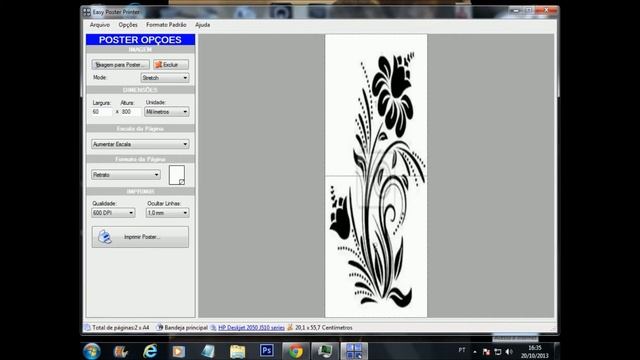Viewport: 640px width, 360px height.
Task: Switch to Photoshop in the taskbar
Action: coord(267,351)
